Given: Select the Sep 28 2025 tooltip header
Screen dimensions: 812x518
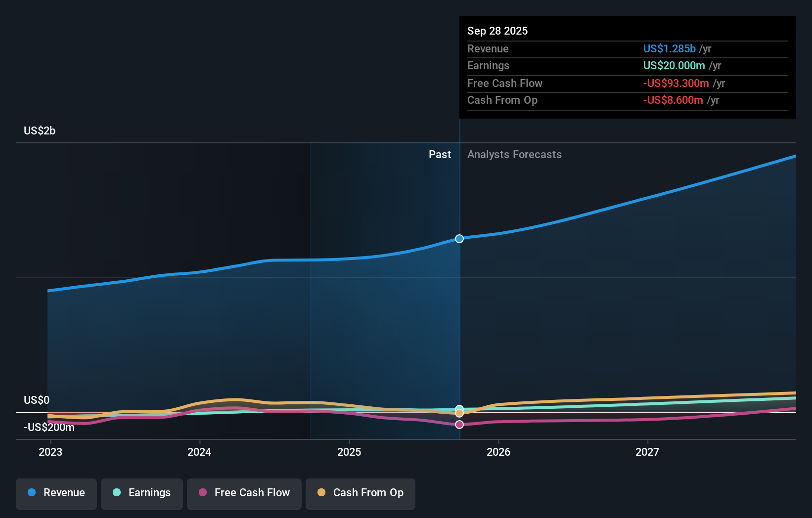Looking at the screenshot, I should tap(497, 30).
